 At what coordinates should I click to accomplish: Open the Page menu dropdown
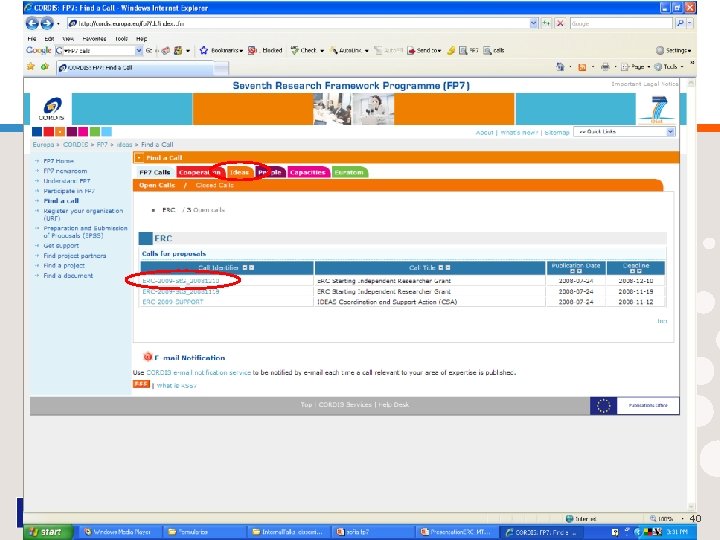point(636,67)
